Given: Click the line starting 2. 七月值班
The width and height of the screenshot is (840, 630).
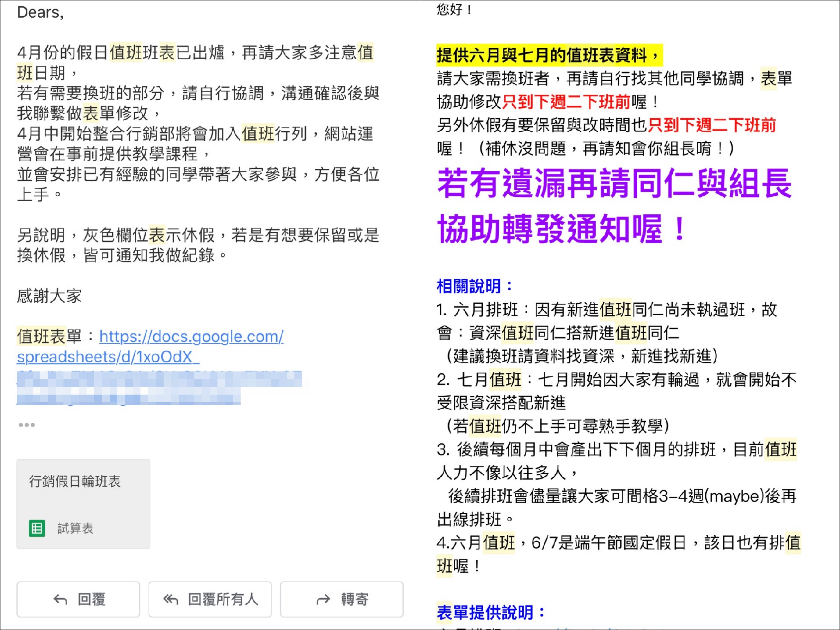Looking at the screenshot, I should coord(616,379).
